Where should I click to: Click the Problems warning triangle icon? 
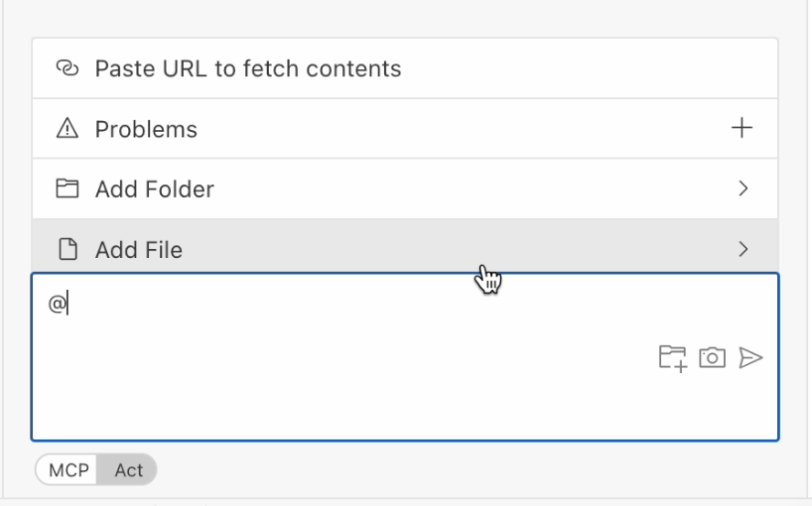pyautogui.click(x=67, y=129)
